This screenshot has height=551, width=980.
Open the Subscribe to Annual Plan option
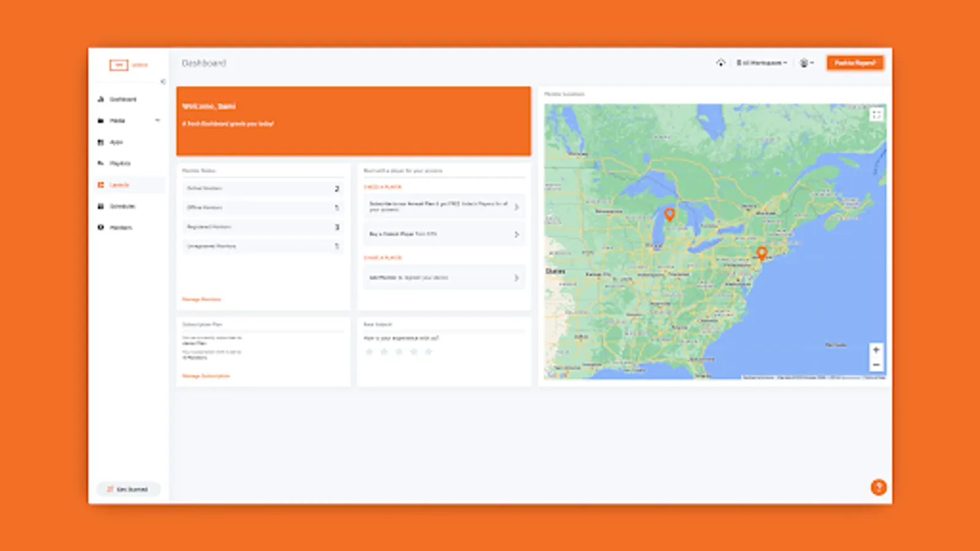click(x=444, y=207)
